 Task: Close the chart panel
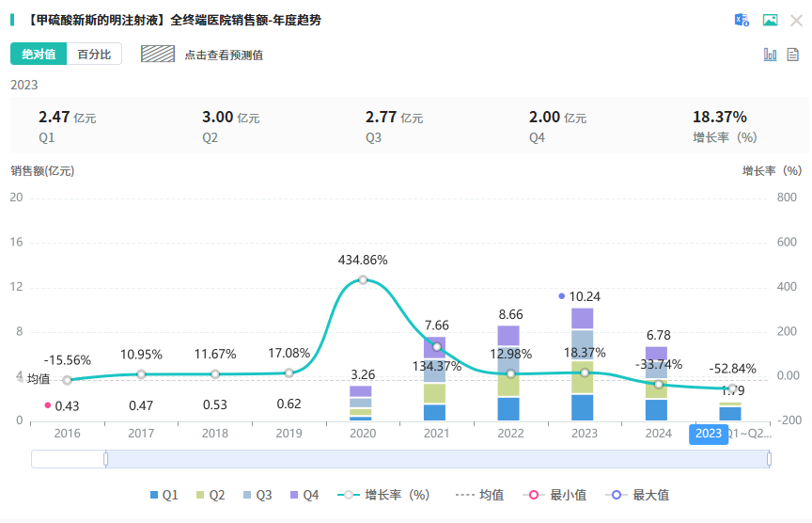[x=795, y=20]
